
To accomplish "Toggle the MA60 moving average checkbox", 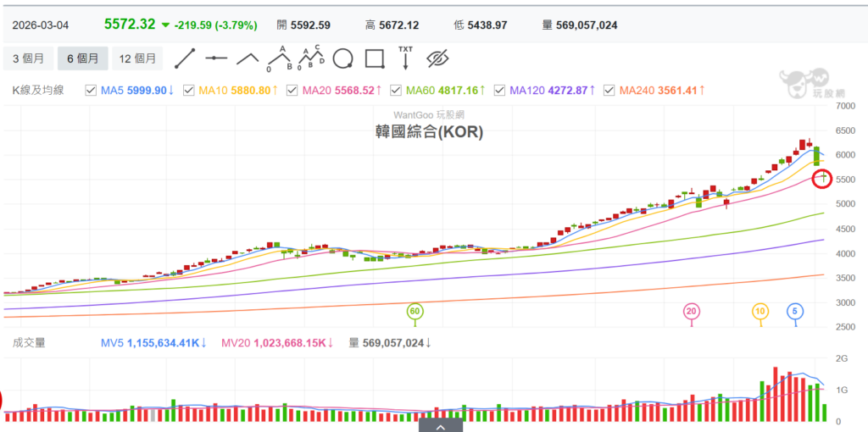I will click(x=395, y=90).
